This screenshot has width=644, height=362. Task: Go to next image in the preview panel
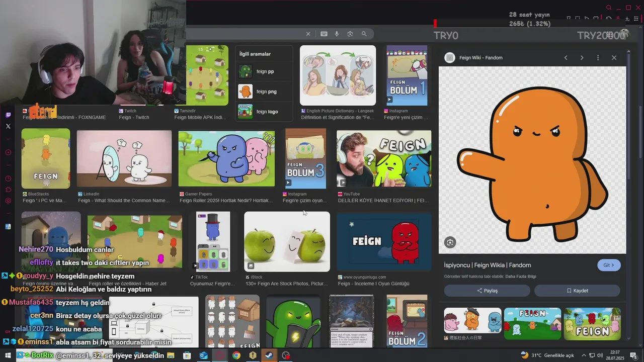582,58
